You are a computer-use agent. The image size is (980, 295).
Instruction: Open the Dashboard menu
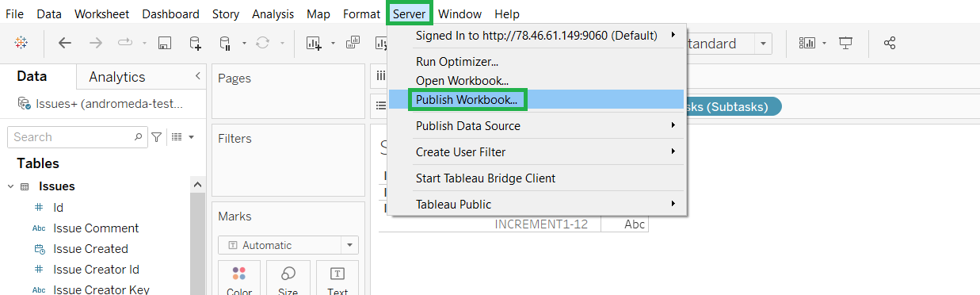(x=170, y=14)
